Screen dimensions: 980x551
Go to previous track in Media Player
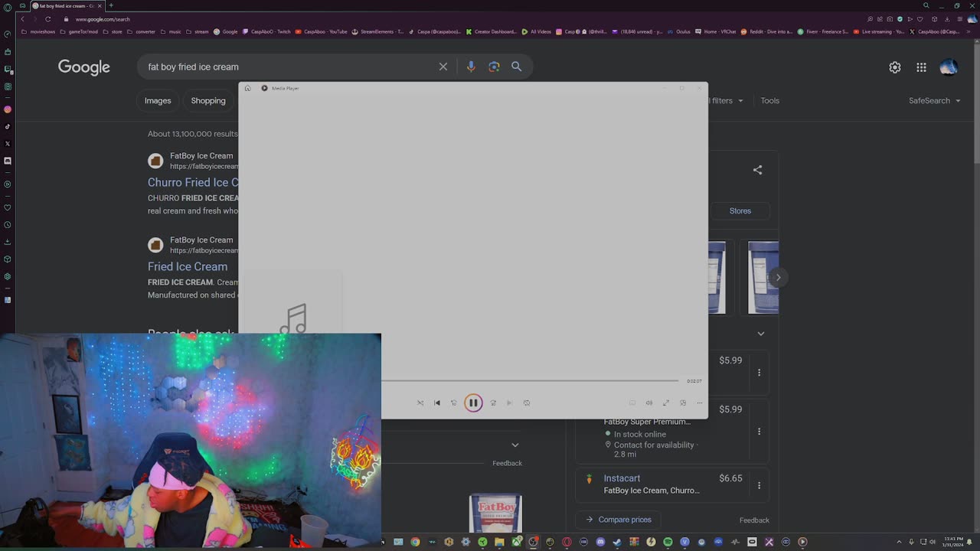(437, 403)
